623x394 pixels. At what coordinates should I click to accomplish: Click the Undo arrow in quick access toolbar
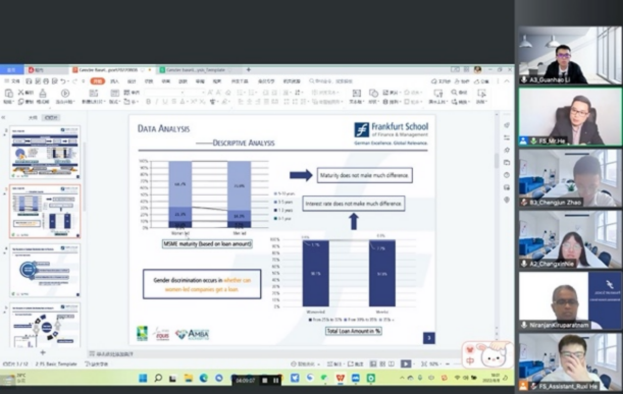click(63, 81)
